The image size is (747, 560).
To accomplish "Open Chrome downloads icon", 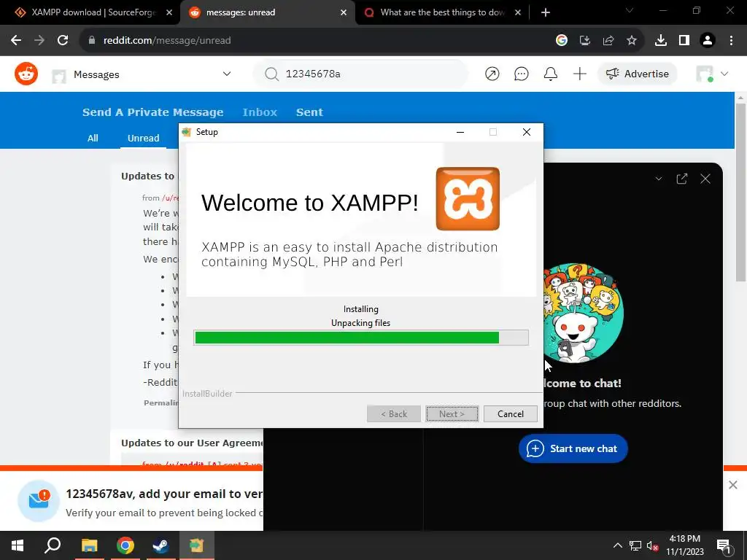I will tap(661, 41).
